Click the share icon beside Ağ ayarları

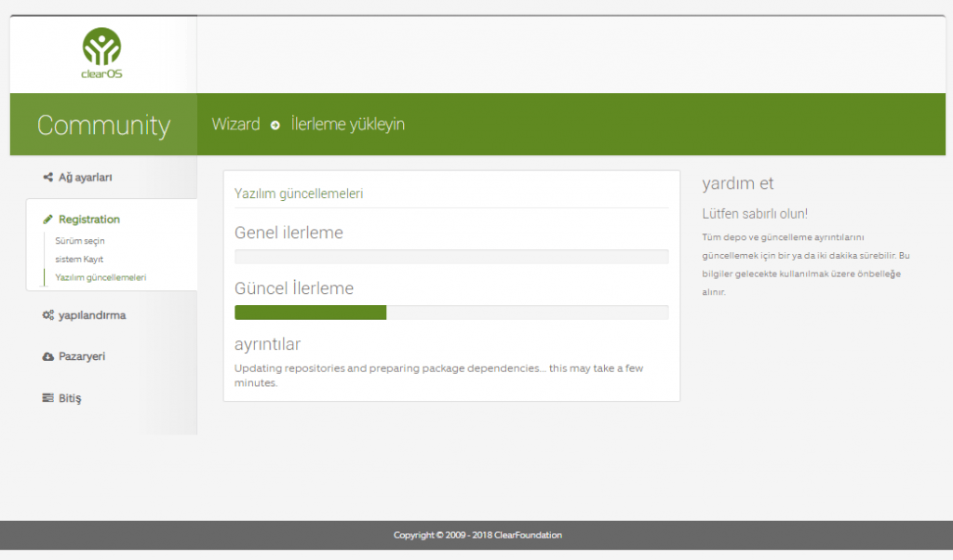[48, 178]
